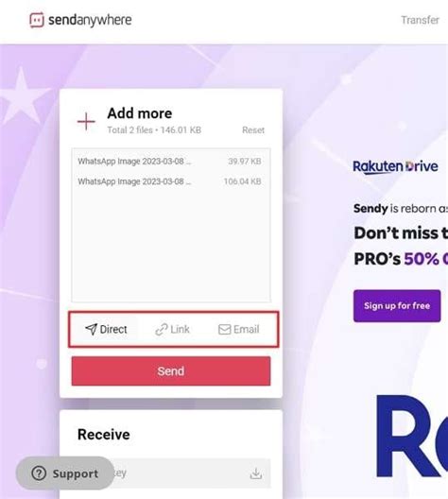Click the Add more heading
The width and height of the screenshot is (448, 499).
[x=140, y=113]
